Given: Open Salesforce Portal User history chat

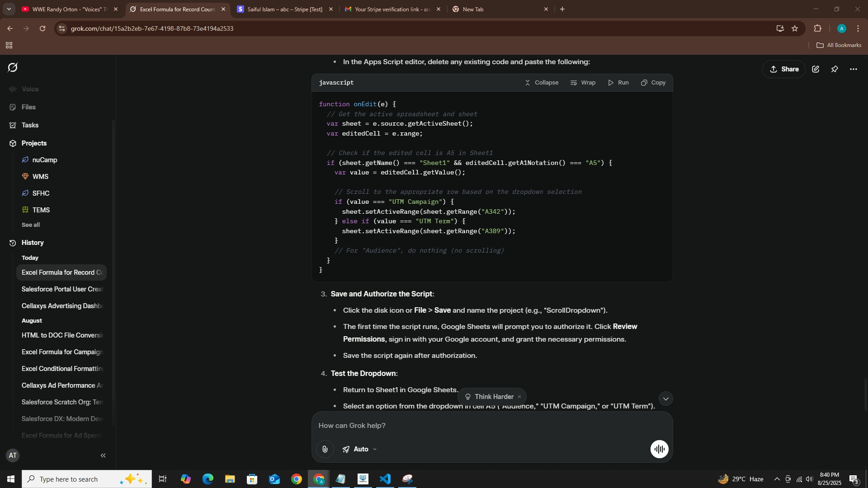Looking at the screenshot, I should point(62,289).
